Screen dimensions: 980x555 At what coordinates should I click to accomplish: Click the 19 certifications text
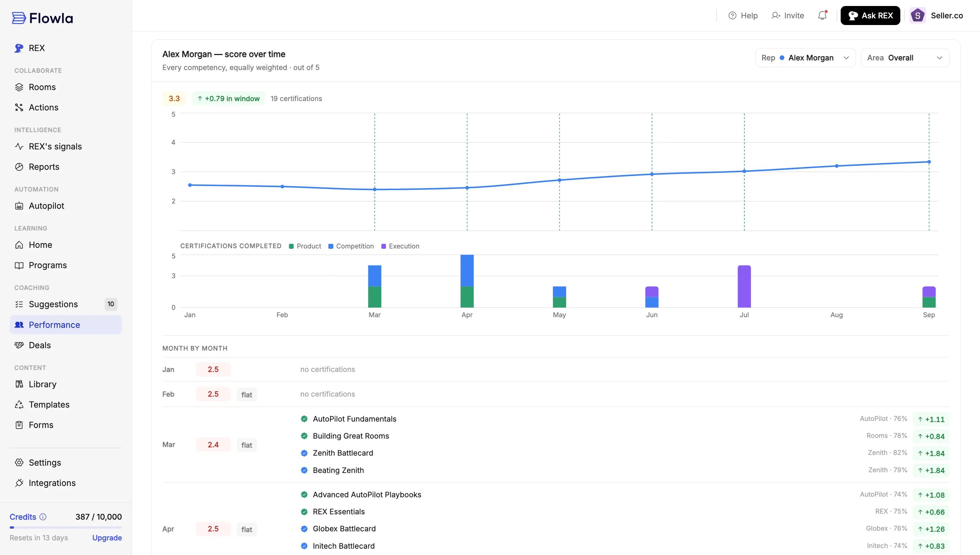296,99
